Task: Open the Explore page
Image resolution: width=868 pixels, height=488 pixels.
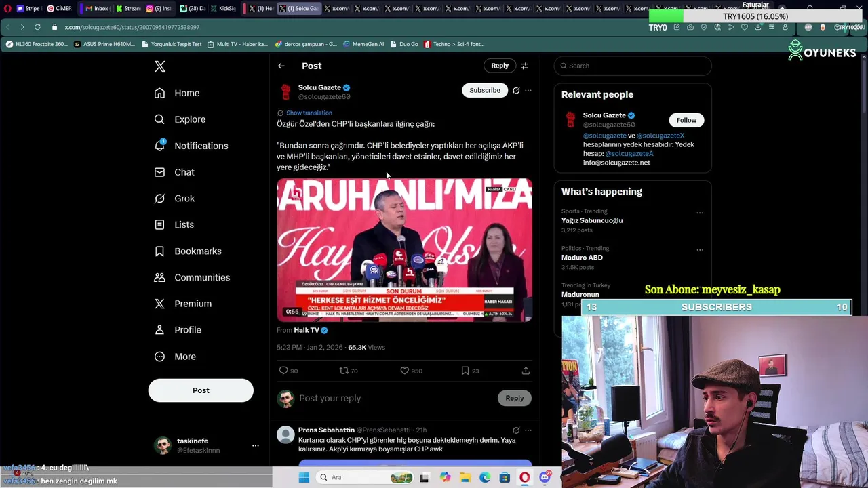Action: pyautogui.click(x=180, y=119)
